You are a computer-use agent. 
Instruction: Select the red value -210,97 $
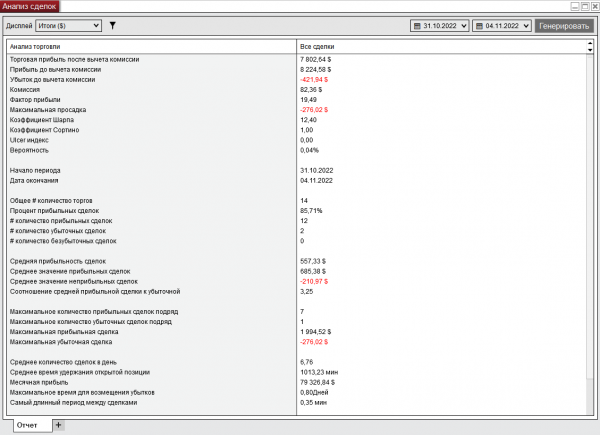(314, 282)
